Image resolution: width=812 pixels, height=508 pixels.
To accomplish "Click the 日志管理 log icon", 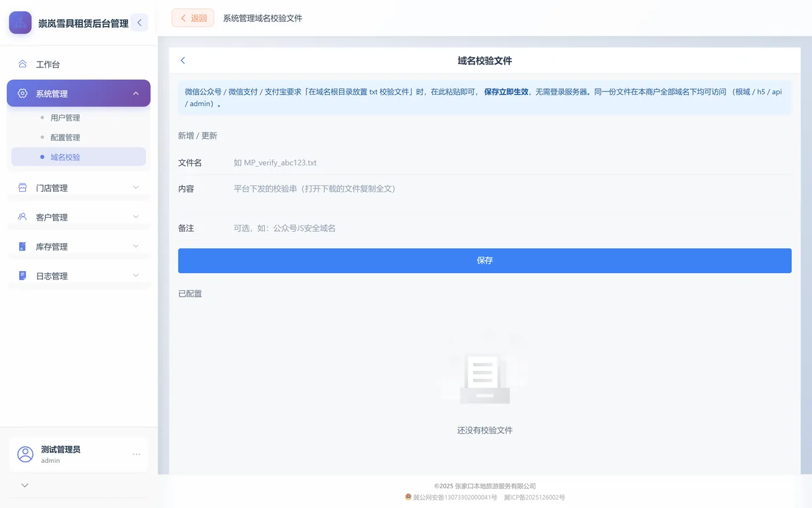I will tap(23, 276).
